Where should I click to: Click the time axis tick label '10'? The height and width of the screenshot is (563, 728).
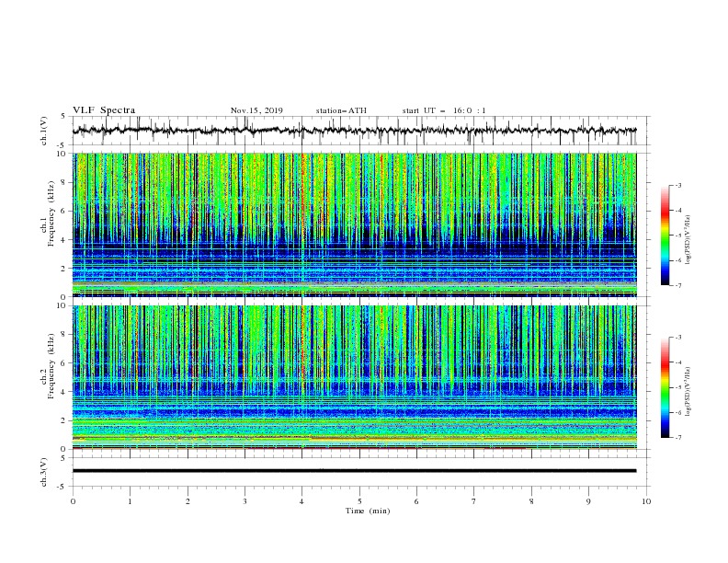(646, 501)
